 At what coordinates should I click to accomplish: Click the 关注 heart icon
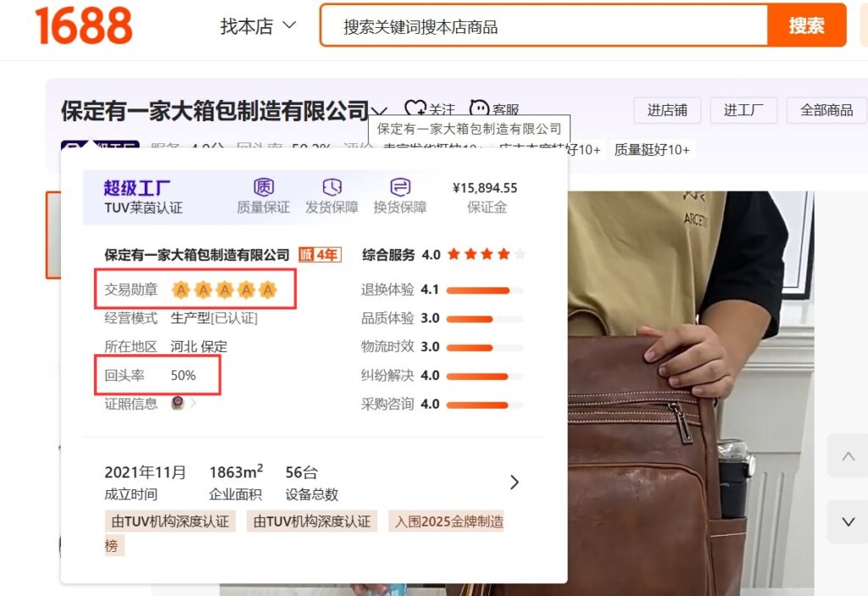click(x=415, y=109)
